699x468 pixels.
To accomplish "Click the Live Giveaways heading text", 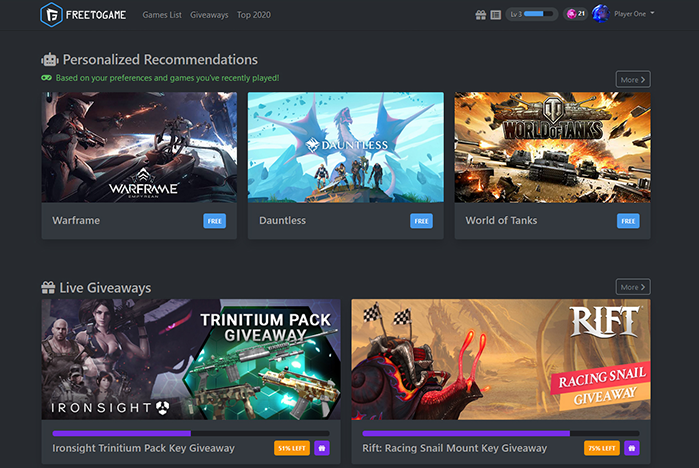I will pyautogui.click(x=105, y=288).
